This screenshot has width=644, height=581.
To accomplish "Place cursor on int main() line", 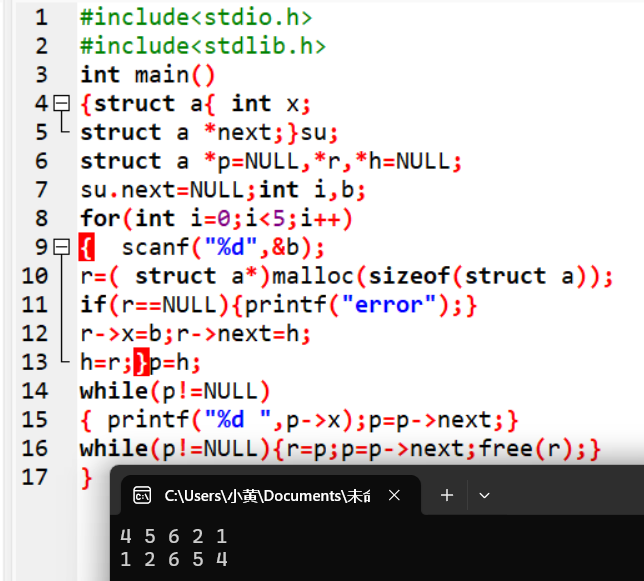I will pos(147,75).
